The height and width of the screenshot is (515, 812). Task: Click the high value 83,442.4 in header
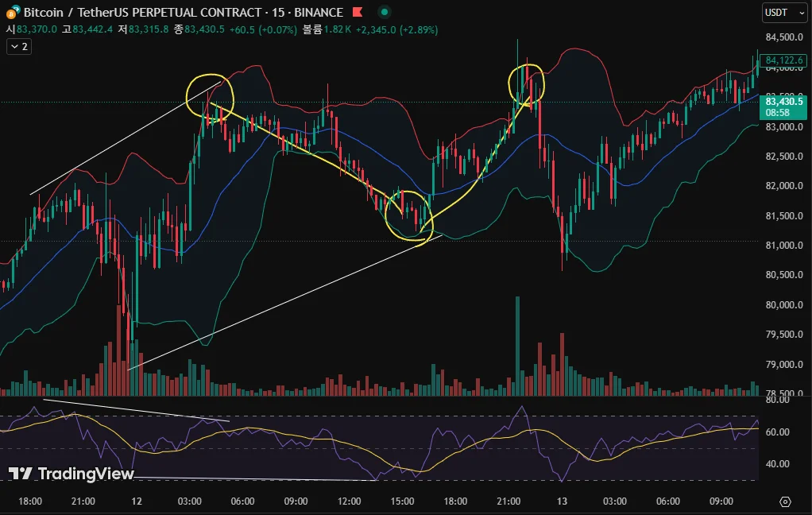(x=93, y=29)
